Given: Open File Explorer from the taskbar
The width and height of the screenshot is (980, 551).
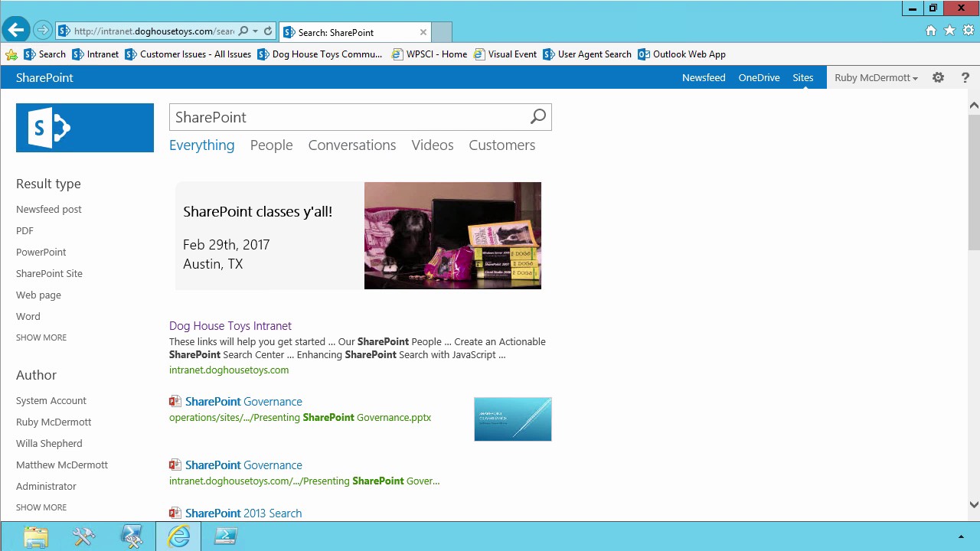Looking at the screenshot, I should 36,536.
